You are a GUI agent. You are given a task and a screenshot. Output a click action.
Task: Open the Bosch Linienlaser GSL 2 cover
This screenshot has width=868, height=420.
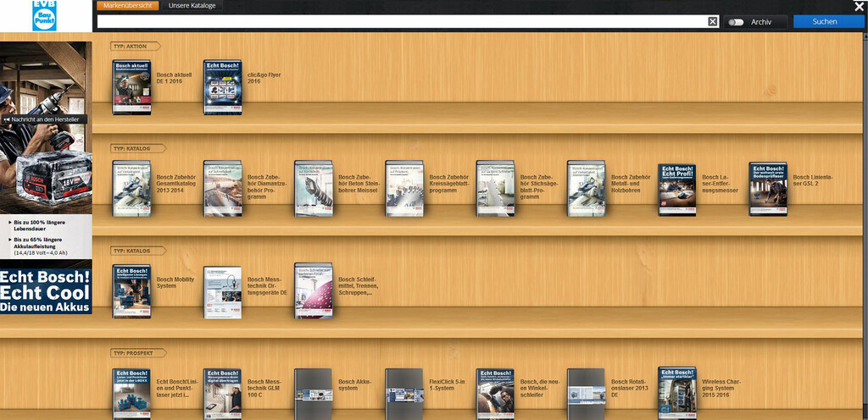[x=768, y=189]
